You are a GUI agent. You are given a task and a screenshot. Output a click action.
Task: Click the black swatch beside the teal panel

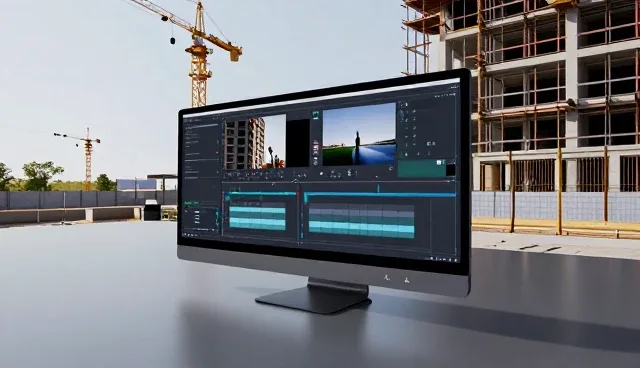click(451, 169)
